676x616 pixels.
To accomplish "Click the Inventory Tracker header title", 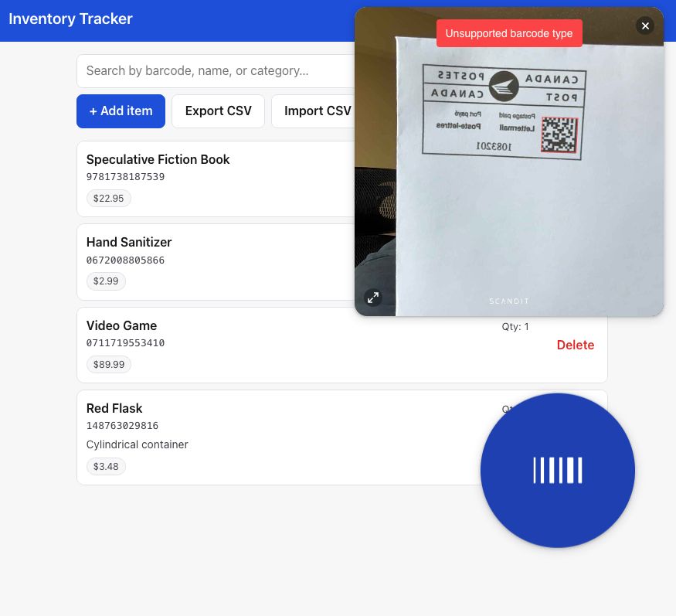I will point(71,19).
